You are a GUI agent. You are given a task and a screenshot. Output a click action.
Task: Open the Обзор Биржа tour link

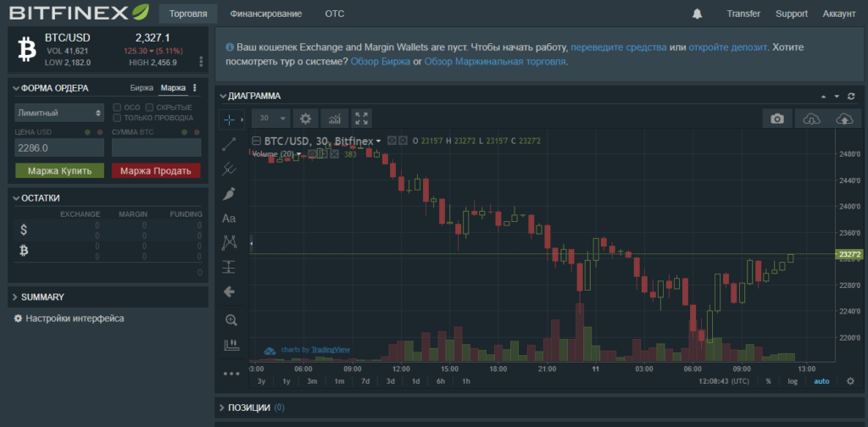click(x=381, y=62)
